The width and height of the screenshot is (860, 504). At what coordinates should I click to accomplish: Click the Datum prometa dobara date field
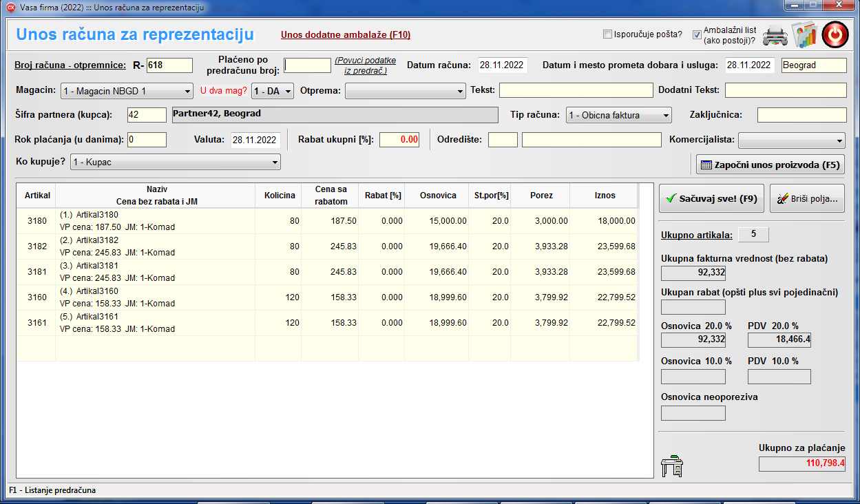(750, 65)
